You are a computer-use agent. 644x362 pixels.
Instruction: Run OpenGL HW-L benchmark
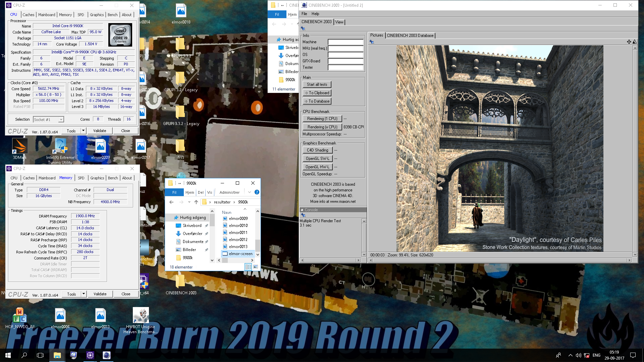[318, 167]
